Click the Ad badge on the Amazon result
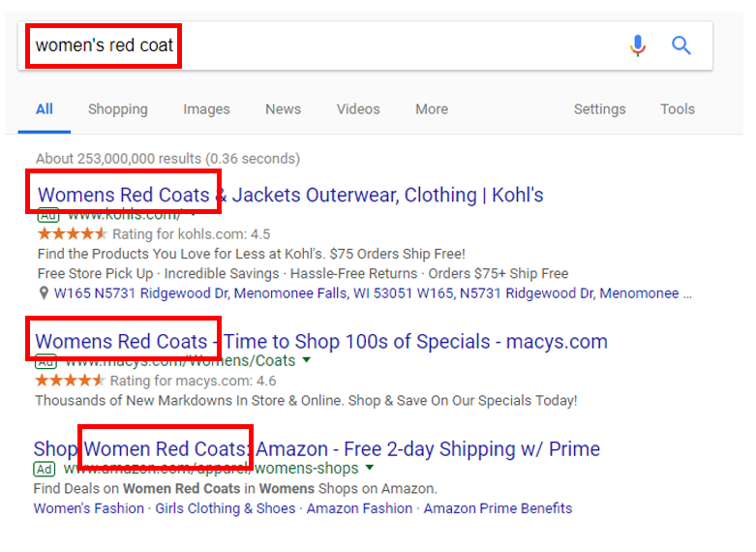 coord(44,469)
